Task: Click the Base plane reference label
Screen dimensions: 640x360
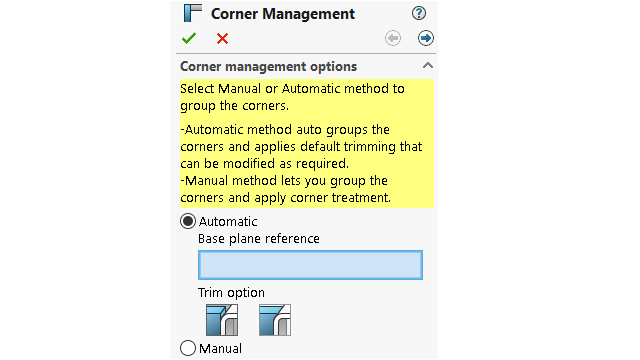Action: click(259, 238)
